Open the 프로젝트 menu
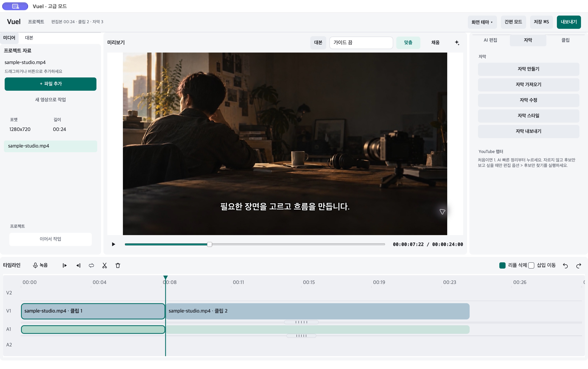This screenshot has height=369, width=588. [36, 22]
